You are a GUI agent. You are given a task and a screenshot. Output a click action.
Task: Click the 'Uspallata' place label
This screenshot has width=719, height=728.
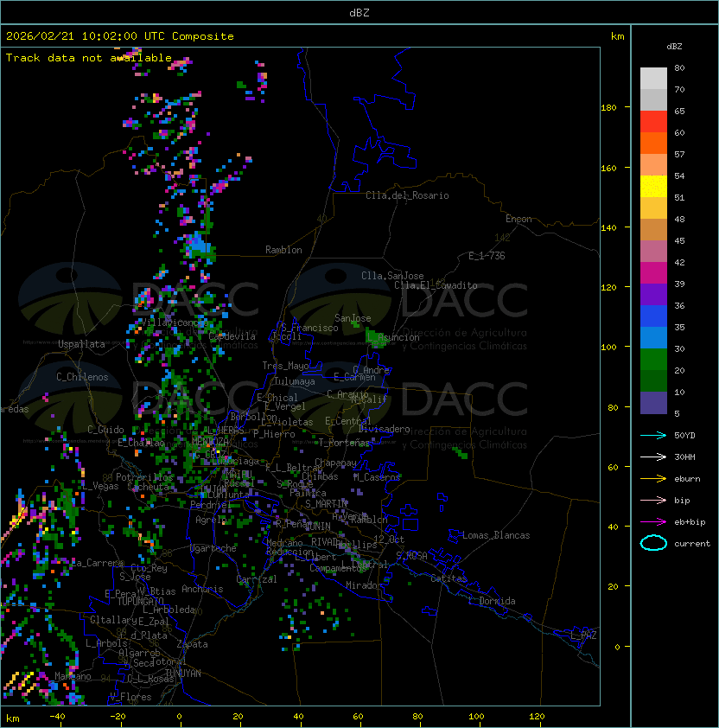[x=81, y=344]
